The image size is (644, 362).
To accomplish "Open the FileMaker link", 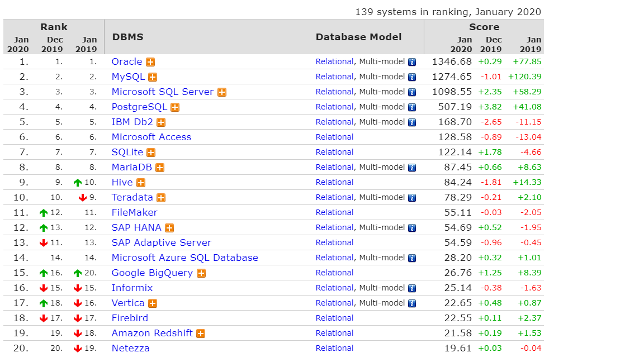I will pyautogui.click(x=135, y=213).
